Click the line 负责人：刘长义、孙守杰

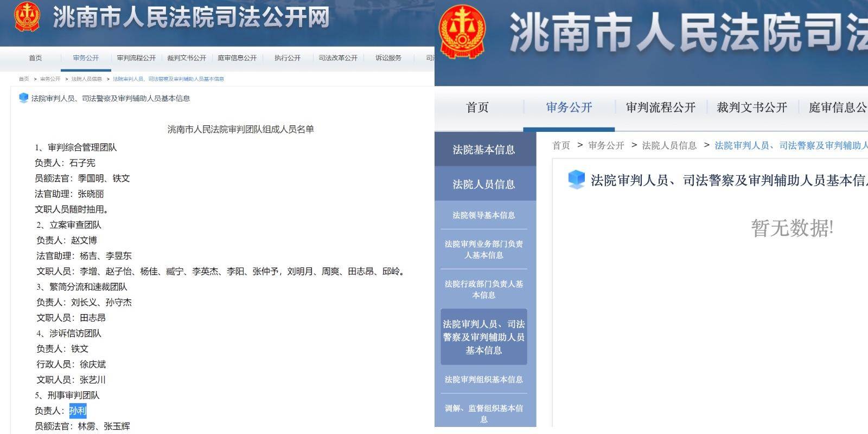click(x=84, y=302)
